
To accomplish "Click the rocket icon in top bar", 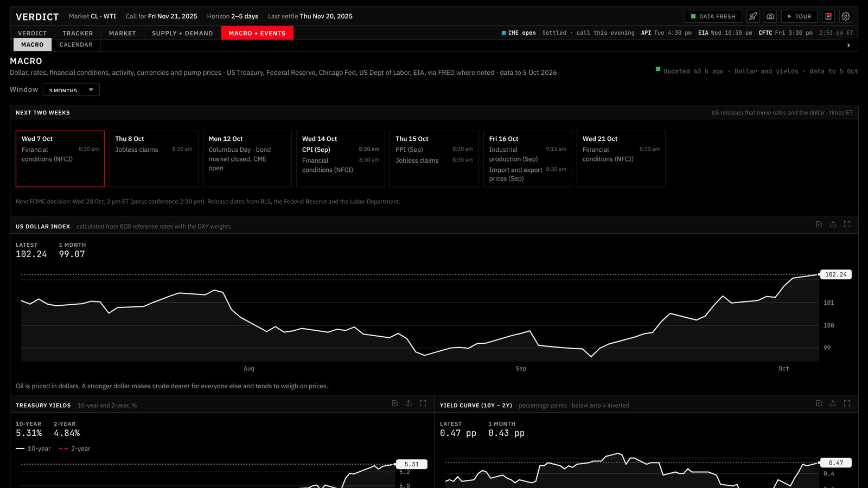I will pyautogui.click(x=753, y=16).
